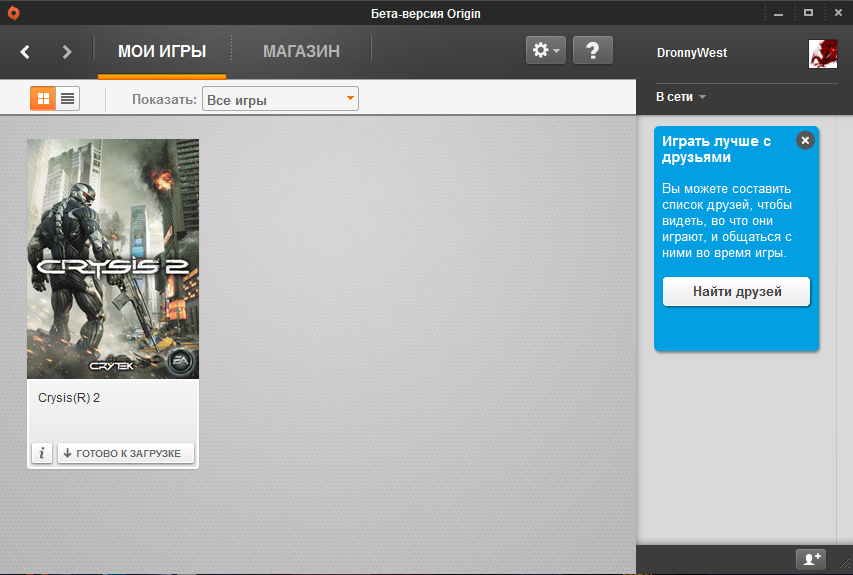The width and height of the screenshot is (853, 575).
Task: Open the МОИ ИГРЫ tab
Action: click(x=162, y=51)
